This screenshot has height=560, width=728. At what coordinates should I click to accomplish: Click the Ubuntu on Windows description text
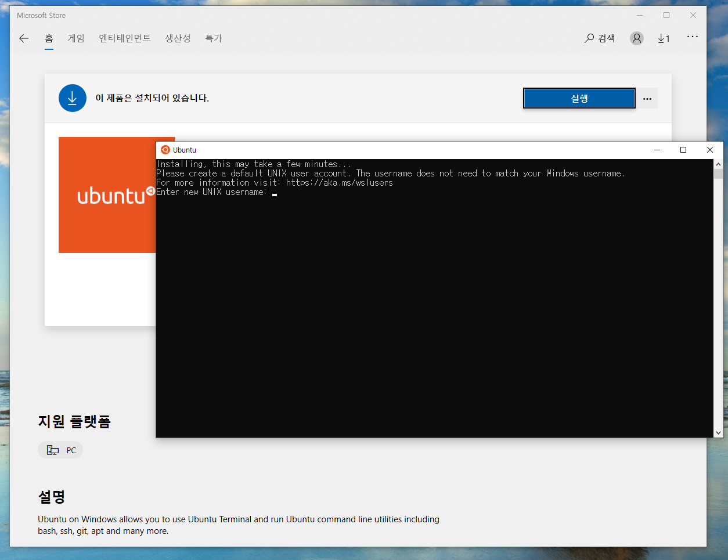coord(239,525)
